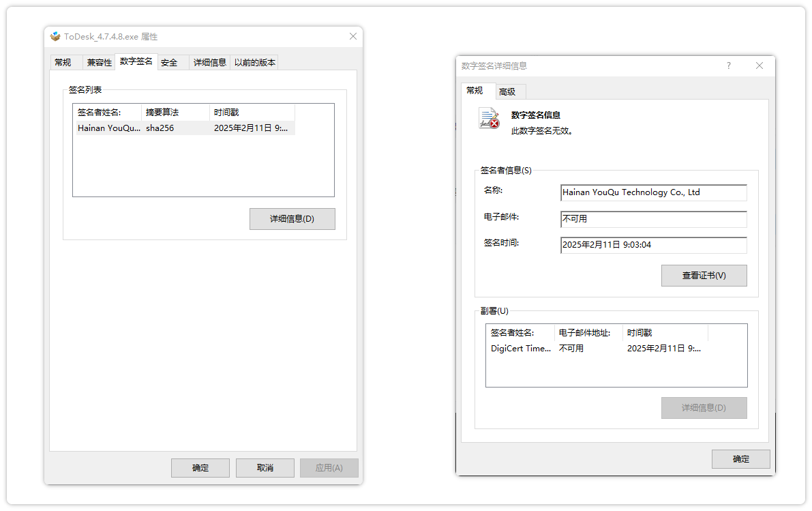Click the invalid signature certificate icon
Screen dimensions: 812x511
(489, 119)
